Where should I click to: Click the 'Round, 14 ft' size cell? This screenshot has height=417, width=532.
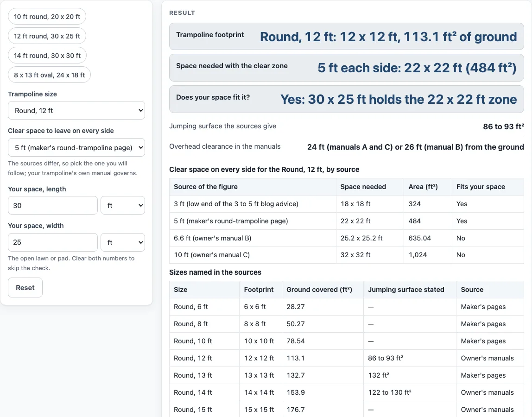(204, 392)
